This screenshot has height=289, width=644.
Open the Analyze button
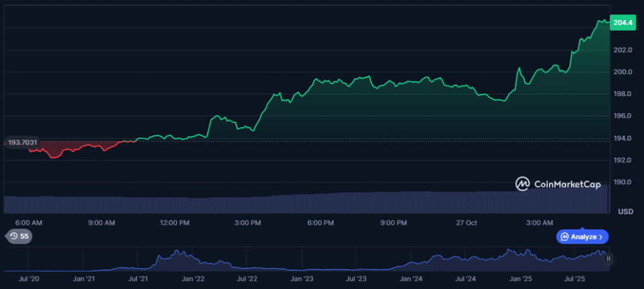coord(582,237)
